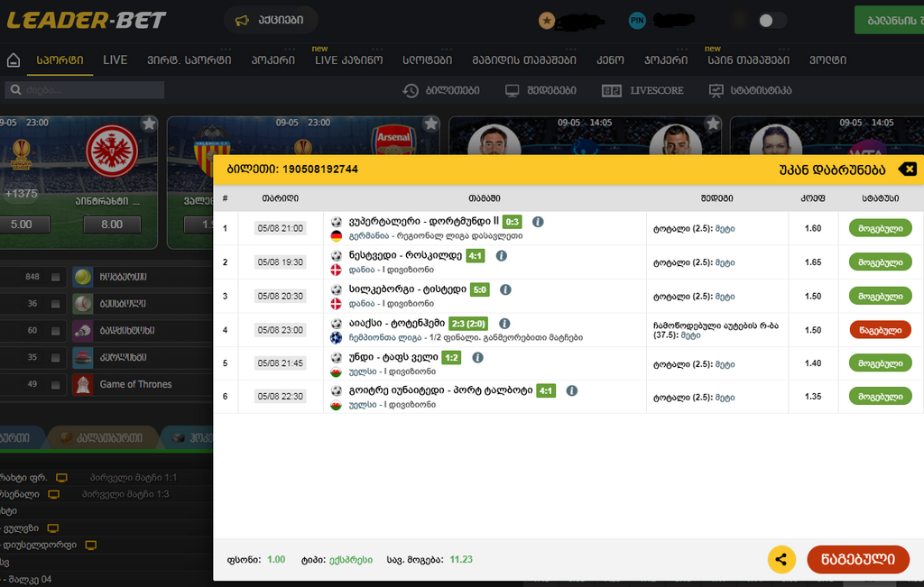Select the 8.00 odds button
The height and width of the screenshot is (587, 924).
[112, 225]
